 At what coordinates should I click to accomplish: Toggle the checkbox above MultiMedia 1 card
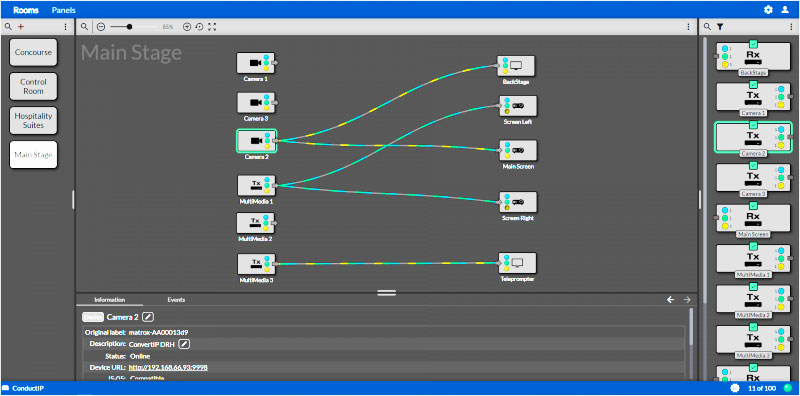coord(754,246)
